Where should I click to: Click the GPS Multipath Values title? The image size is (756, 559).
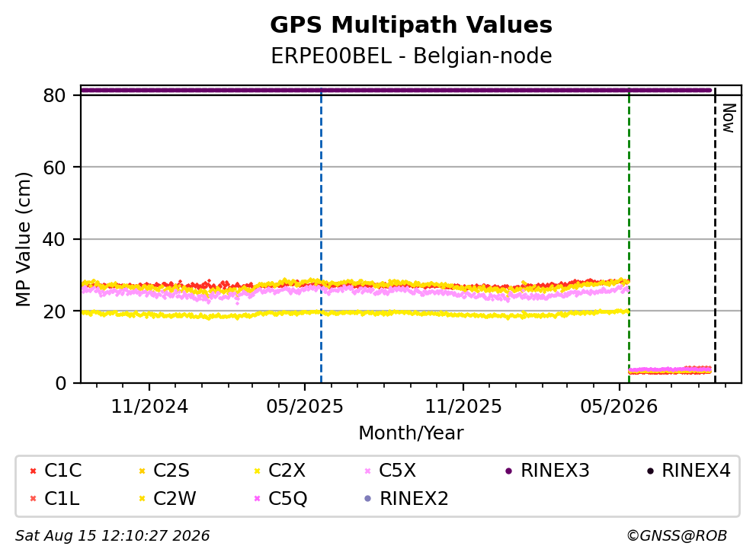tap(412, 25)
